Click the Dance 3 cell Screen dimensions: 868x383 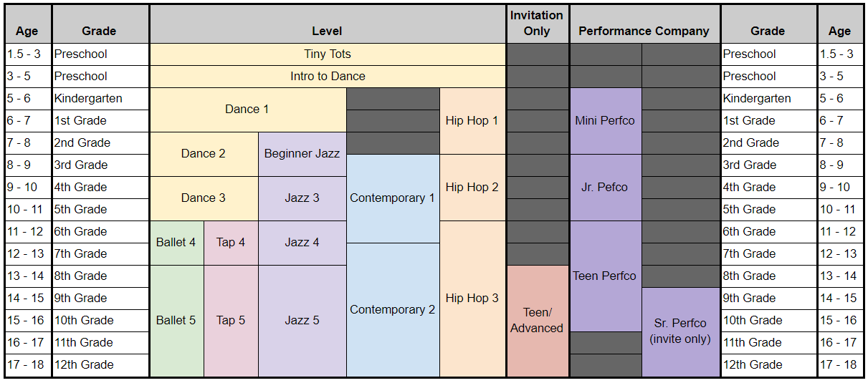pos(204,198)
